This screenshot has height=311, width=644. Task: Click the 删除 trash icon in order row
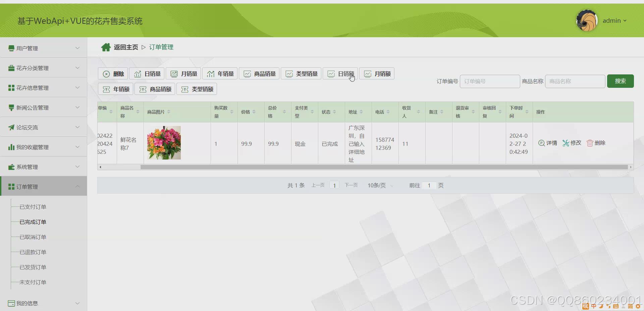[590, 143]
